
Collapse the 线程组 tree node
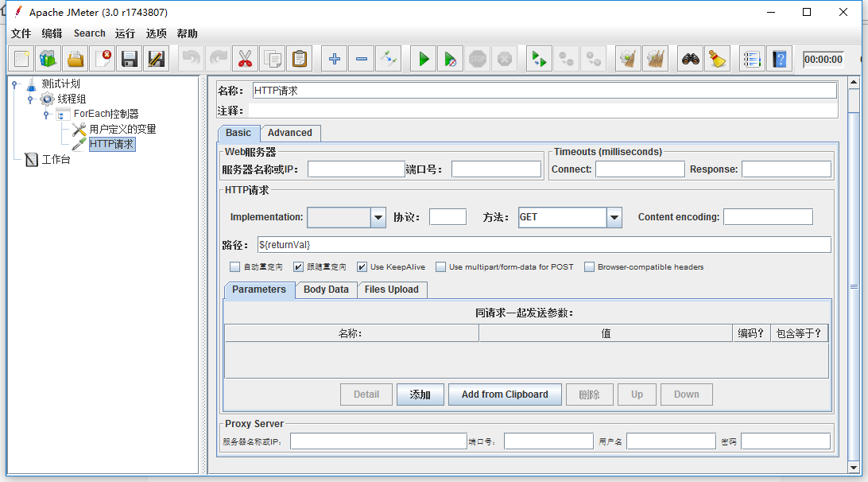pyautogui.click(x=30, y=99)
